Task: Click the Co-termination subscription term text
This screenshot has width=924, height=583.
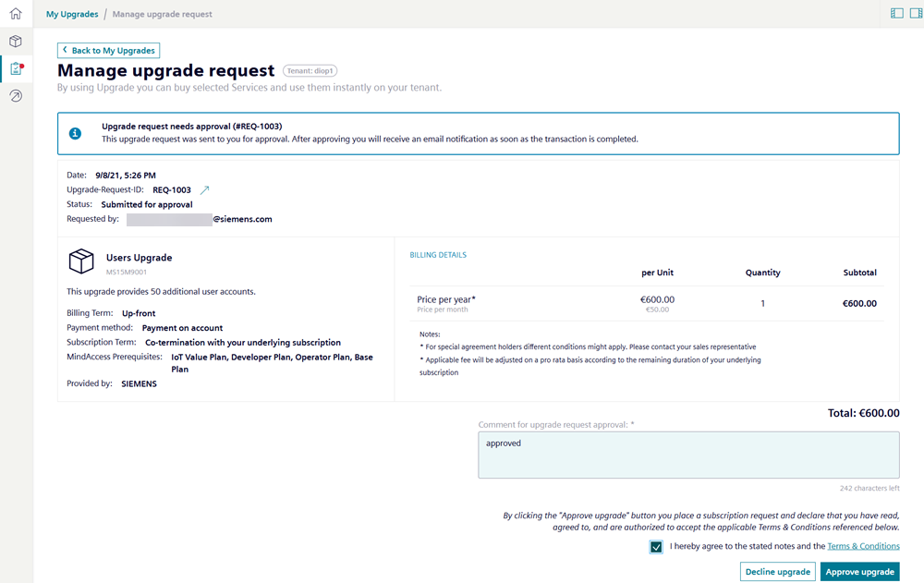Action: [x=243, y=343]
